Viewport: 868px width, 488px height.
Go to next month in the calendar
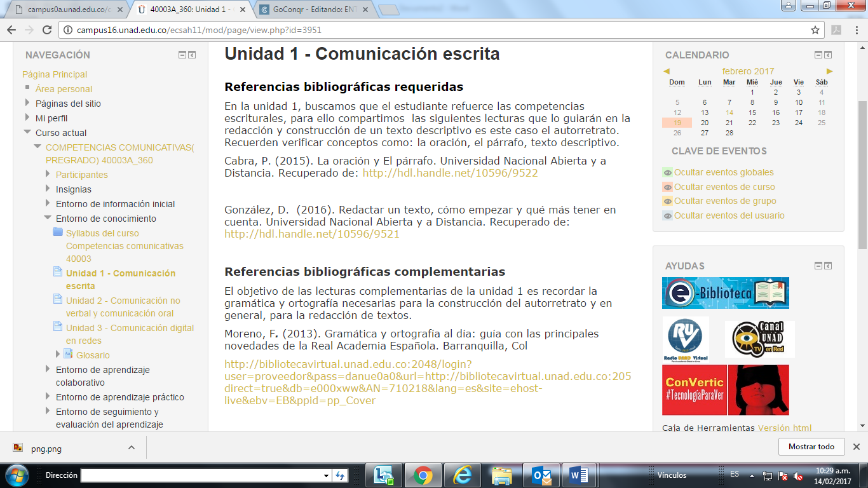point(829,71)
